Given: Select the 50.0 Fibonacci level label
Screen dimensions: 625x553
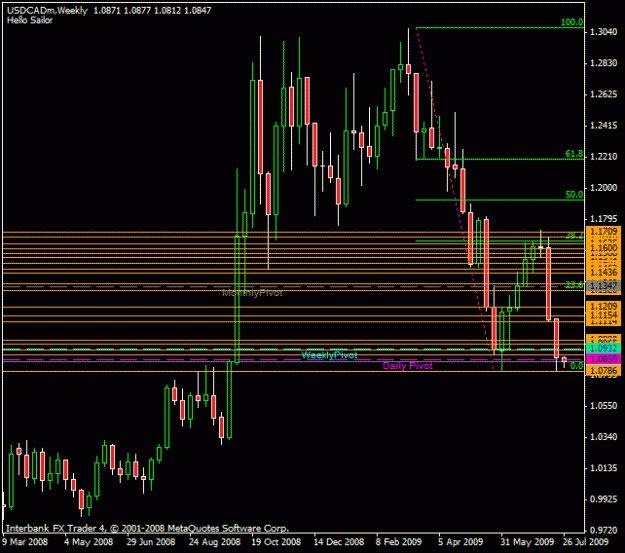Looking at the screenshot, I should (x=574, y=195).
